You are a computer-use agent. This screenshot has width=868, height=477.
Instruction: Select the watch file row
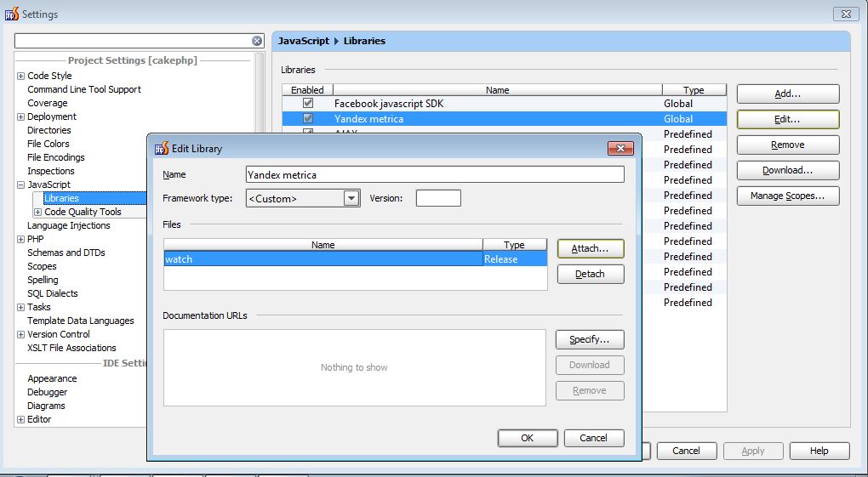(x=356, y=259)
